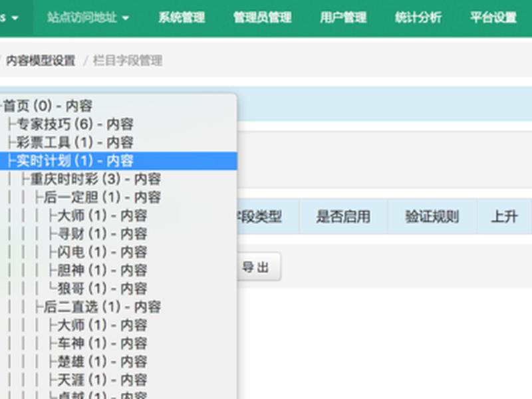The image size is (532, 399).
Task: Select 寻财 (1) - 内容 option
Action: (118, 234)
